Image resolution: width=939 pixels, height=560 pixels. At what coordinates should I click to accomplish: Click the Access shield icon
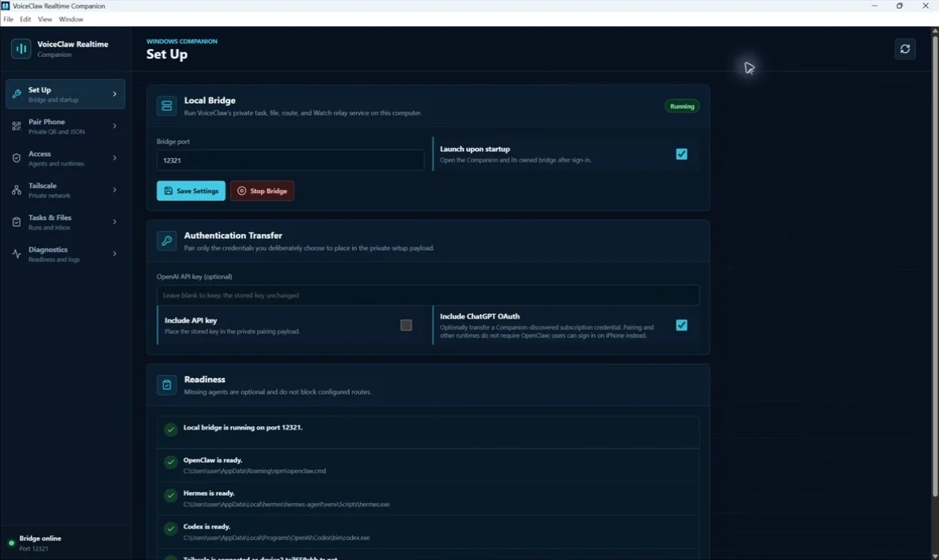click(17, 158)
